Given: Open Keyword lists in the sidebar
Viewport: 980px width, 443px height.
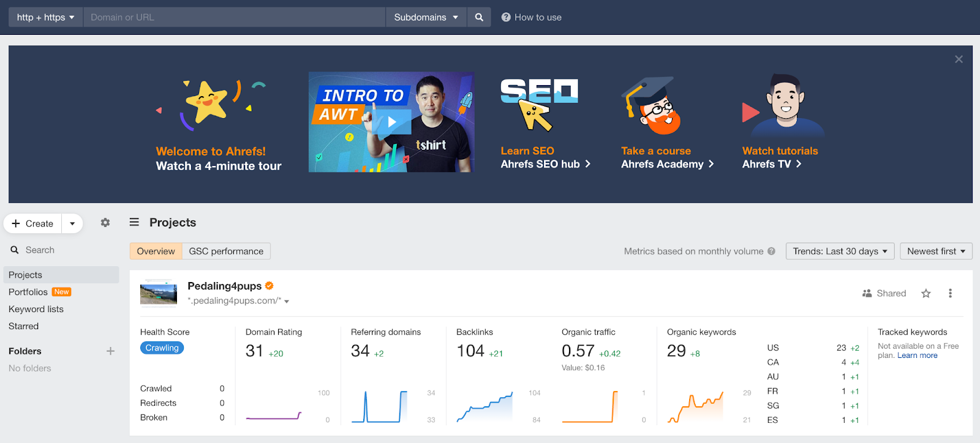Looking at the screenshot, I should pos(36,309).
